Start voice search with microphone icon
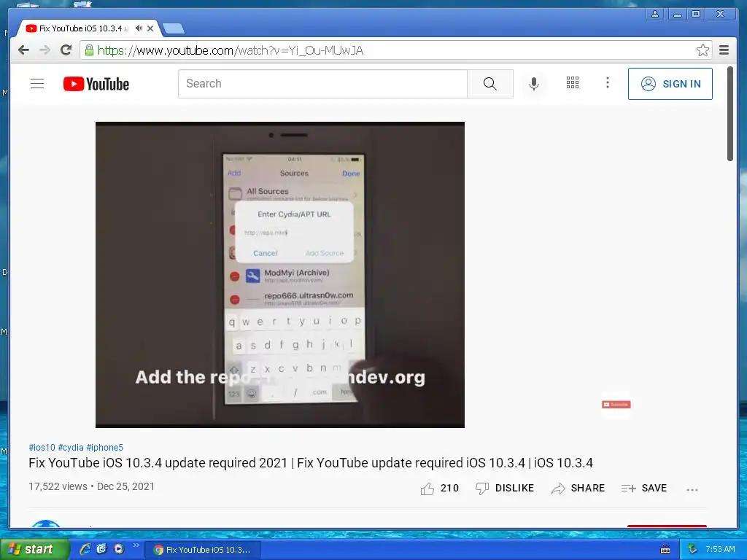Viewport: 747px width, 560px height. coord(534,84)
